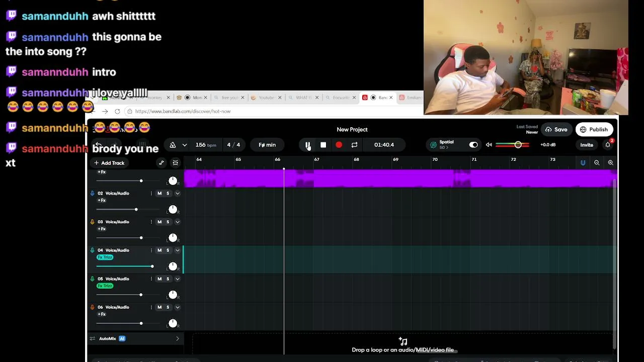644x362 pixels.
Task: Click track 03 pan knob
Action: click(173, 237)
